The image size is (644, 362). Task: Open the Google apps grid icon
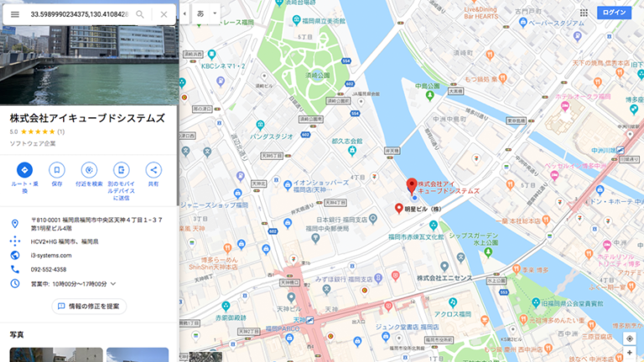(x=584, y=13)
